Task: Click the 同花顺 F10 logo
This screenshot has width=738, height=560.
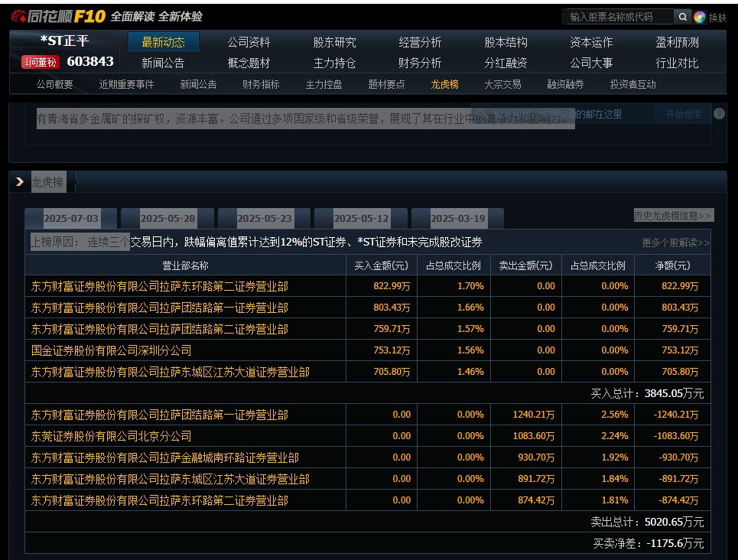Action: [58, 17]
